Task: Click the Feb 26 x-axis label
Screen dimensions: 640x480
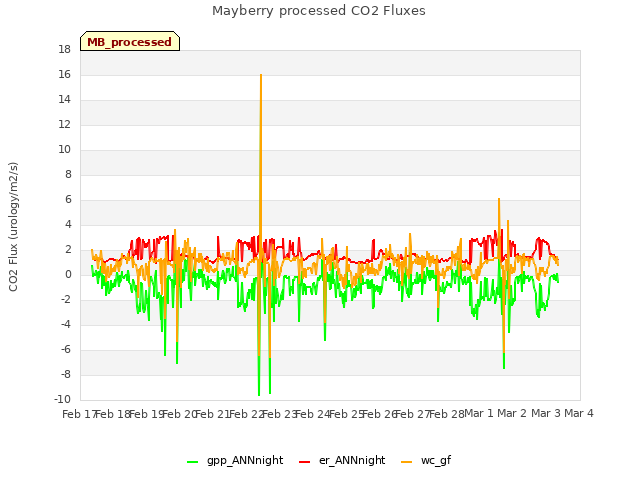Action: (x=380, y=414)
